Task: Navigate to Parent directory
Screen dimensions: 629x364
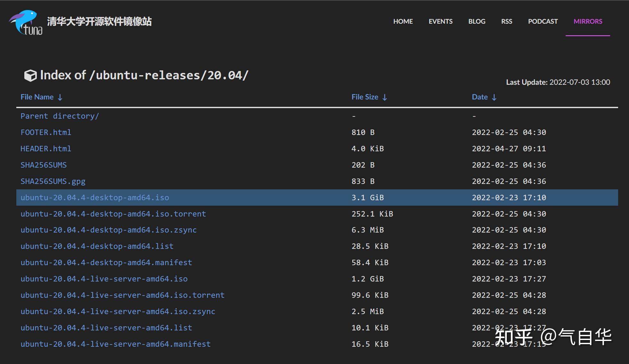Action: (60, 116)
